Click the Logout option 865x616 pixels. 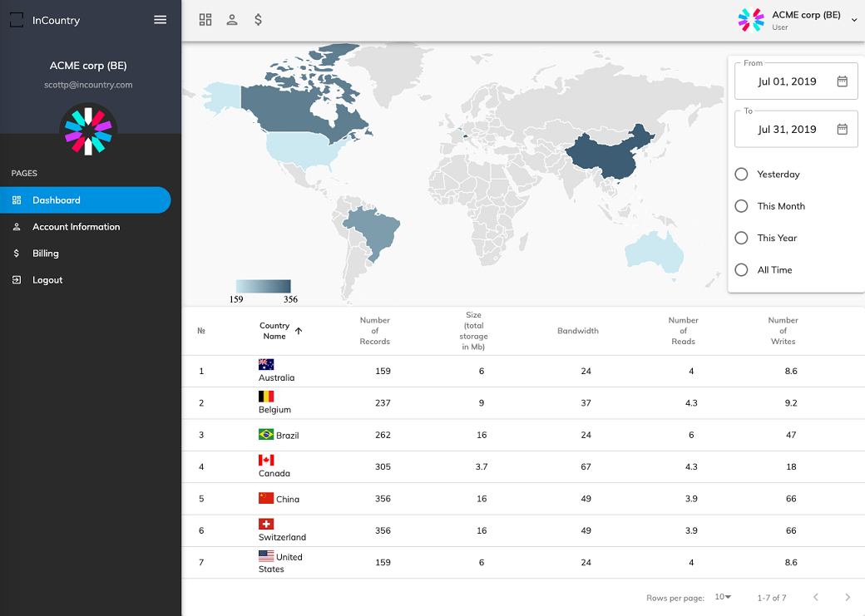[47, 279]
